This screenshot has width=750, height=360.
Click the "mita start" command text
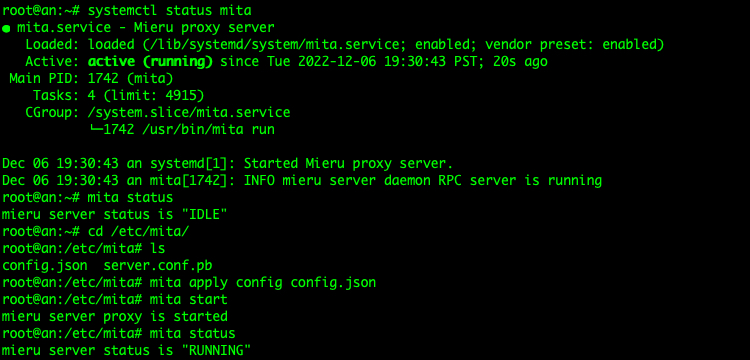point(189,300)
